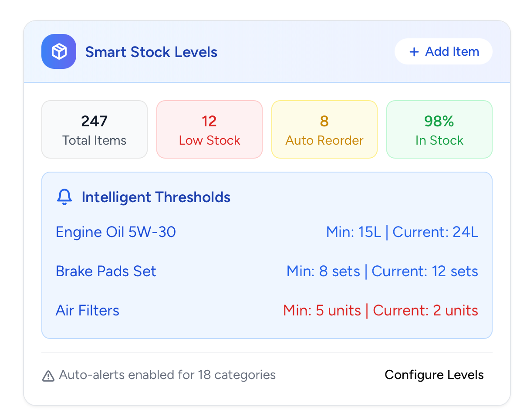Select the 247 Total Items card

pyautogui.click(x=95, y=130)
